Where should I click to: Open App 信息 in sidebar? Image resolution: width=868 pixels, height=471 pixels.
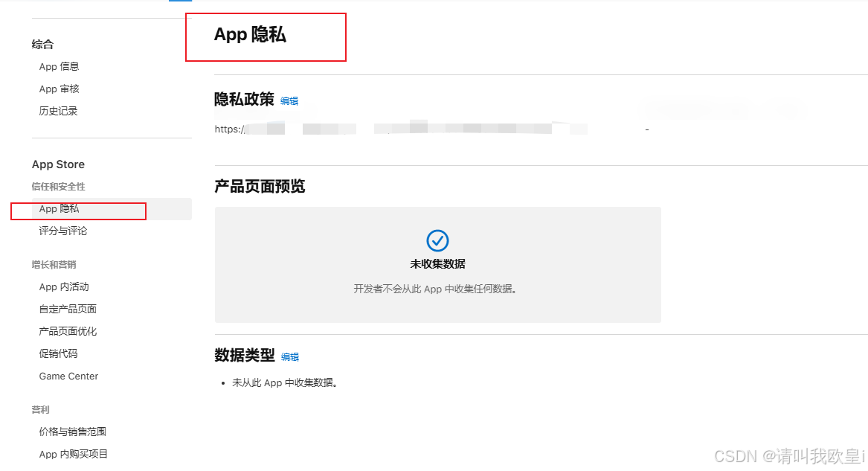(x=60, y=66)
